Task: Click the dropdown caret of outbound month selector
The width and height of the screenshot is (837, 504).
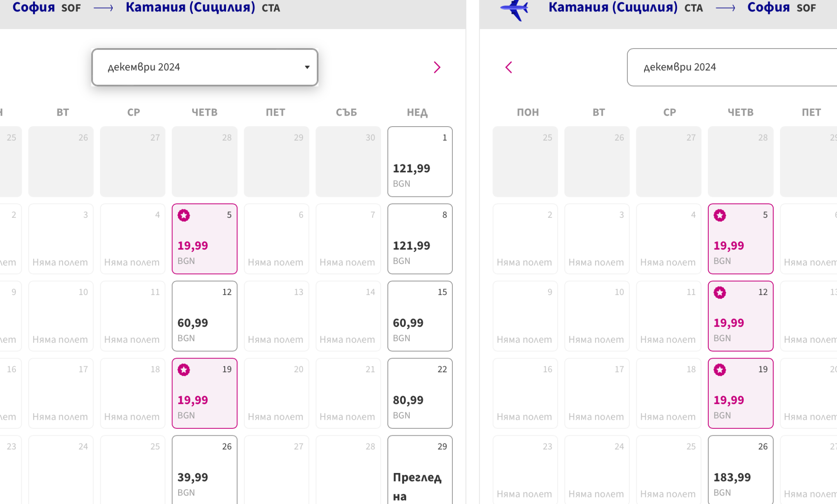Action: tap(307, 67)
